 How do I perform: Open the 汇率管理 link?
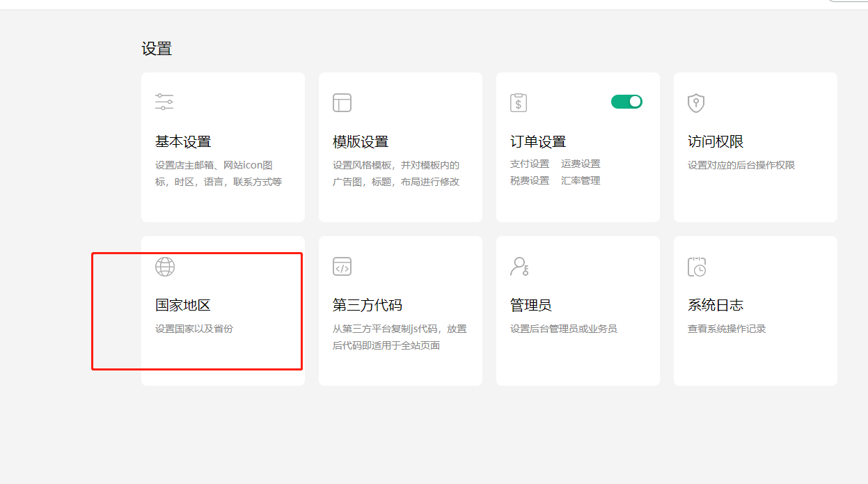[x=581, y=181]
